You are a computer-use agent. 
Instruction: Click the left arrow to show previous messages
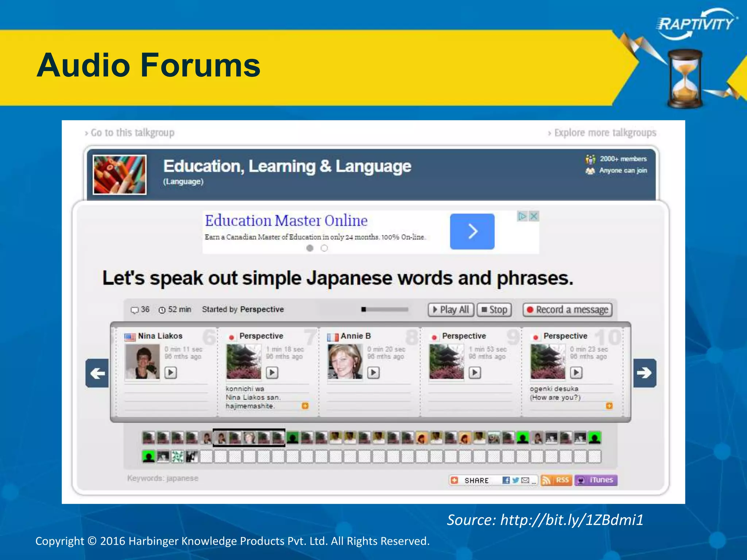coord(97,373)
